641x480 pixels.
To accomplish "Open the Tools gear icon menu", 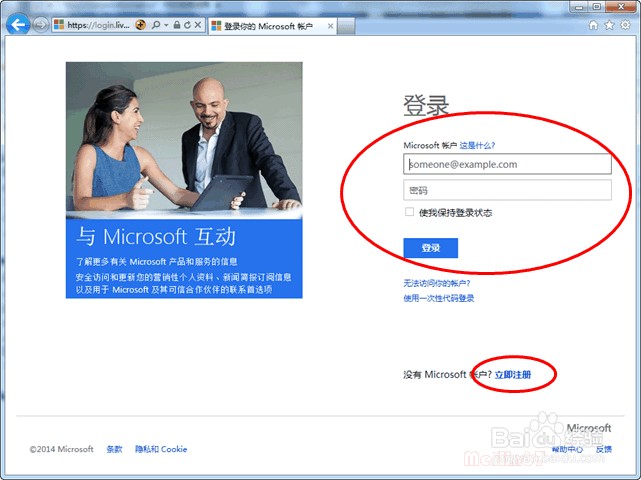I will 625,25.
